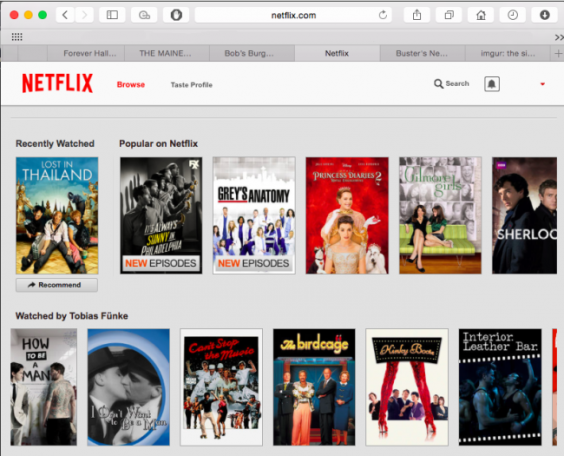
Task: Select the Netflix tab
Action: 337,54
